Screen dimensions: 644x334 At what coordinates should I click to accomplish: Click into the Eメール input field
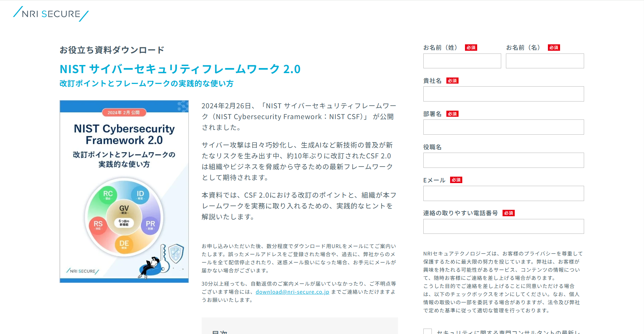[x=504, y=193]
